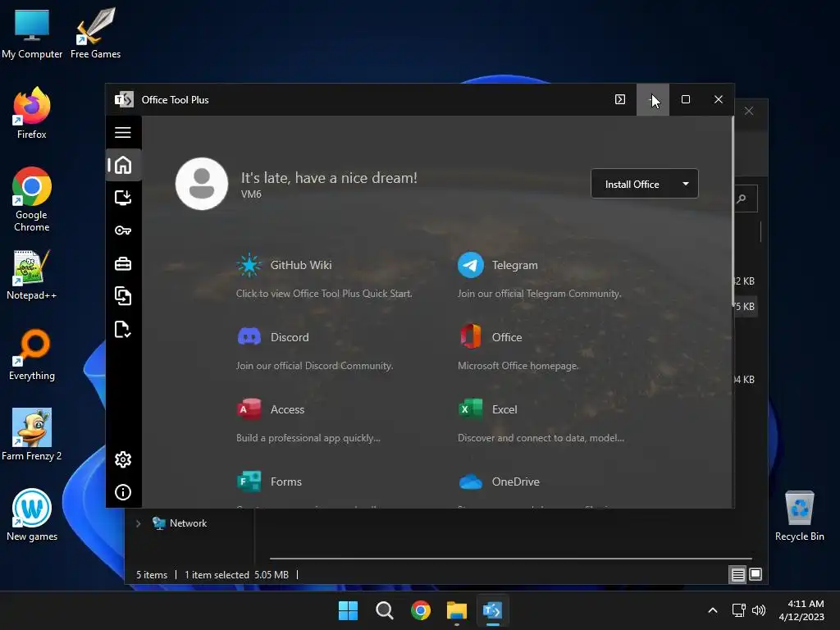Click the "5 items" status text
Viewport: 840px width, 630px height.
coord(152,575)
